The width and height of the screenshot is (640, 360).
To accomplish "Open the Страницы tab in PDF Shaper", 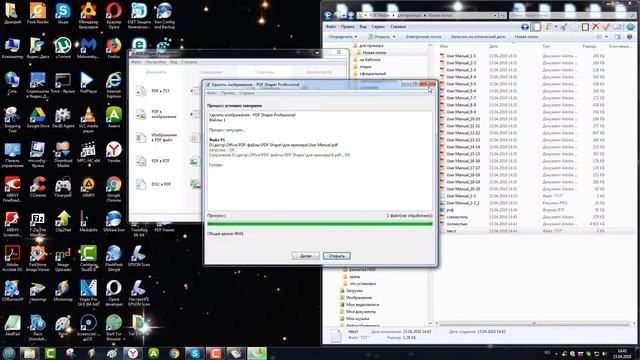I will point(264,72).
